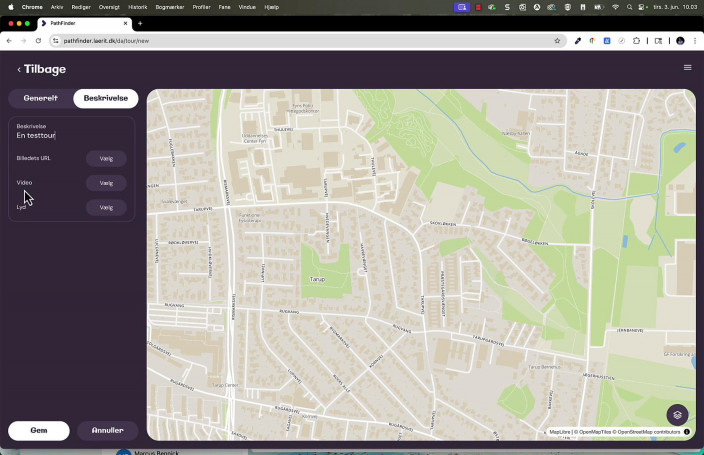Choose an image with Billedets URL Vælg

(x=106, y=158)
